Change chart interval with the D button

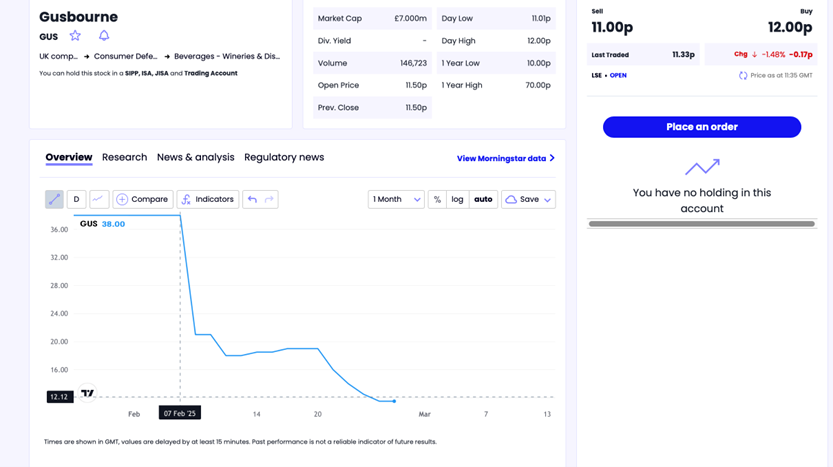[x=76, y=199]
